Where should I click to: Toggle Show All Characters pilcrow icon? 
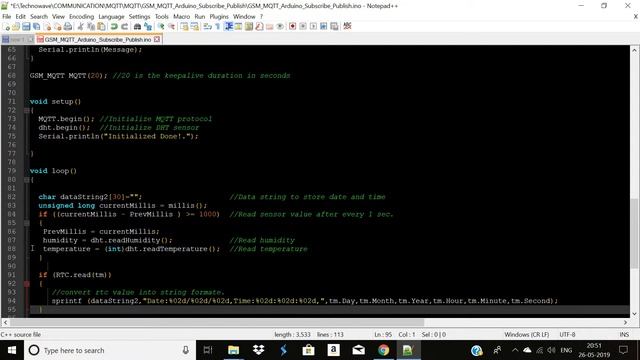[218, 27]
